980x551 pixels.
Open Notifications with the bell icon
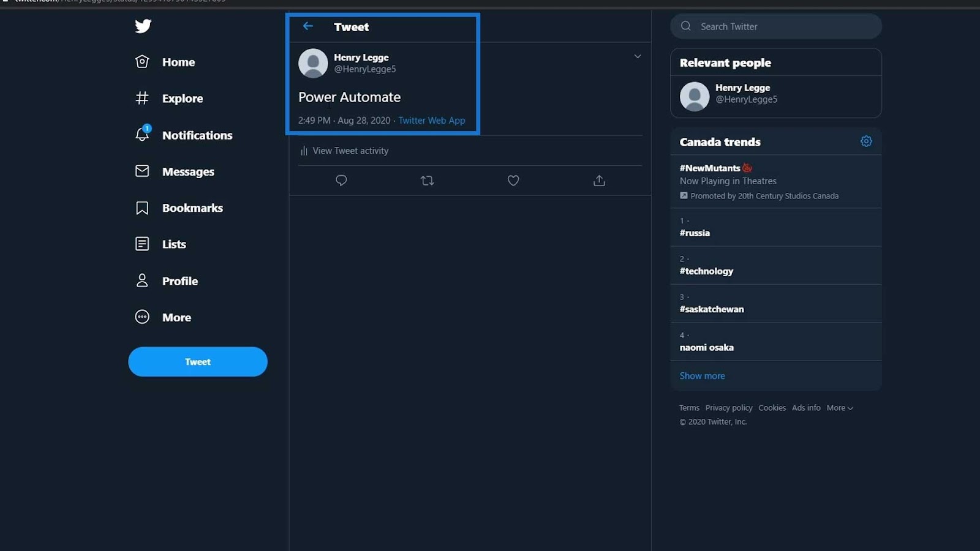[x=142, y=134]
